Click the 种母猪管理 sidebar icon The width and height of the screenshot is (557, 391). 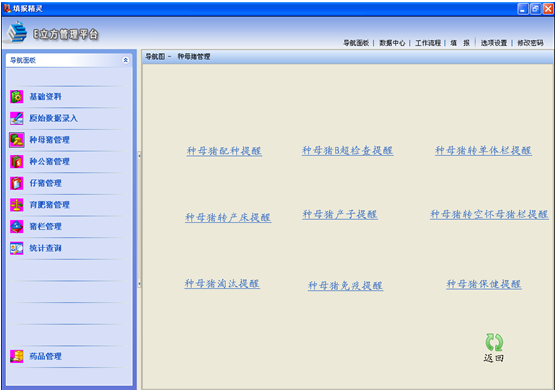click(x=17, y=140)
